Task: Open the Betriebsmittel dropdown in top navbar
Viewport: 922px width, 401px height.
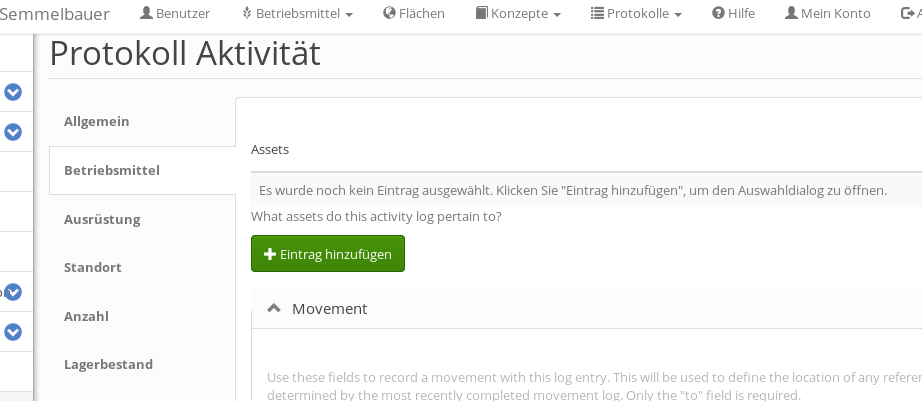Action: point(297,14)
